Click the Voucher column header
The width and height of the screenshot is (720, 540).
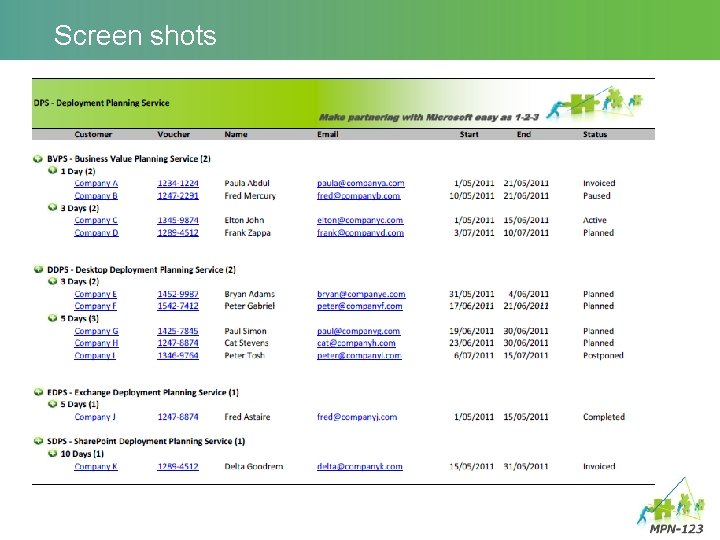174,134
